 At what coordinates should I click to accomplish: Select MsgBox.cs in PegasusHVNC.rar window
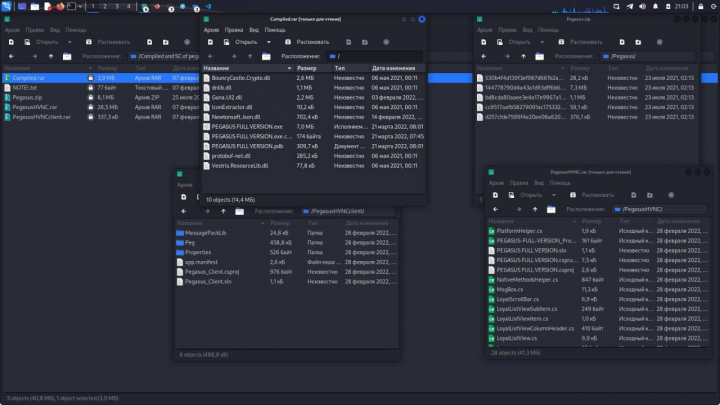[x=599, y=289]
